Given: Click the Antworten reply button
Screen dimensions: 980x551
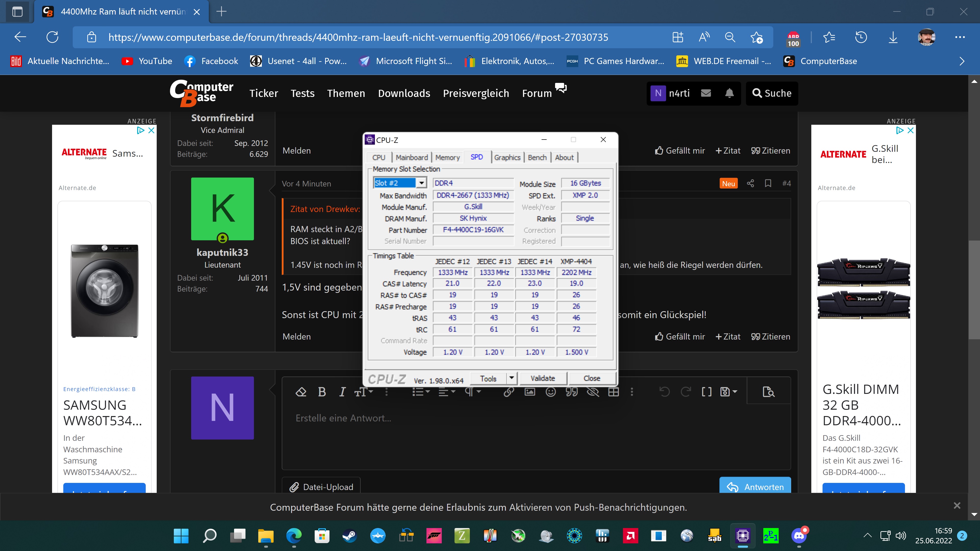Looking at the screenshot, I should point(755,487).
